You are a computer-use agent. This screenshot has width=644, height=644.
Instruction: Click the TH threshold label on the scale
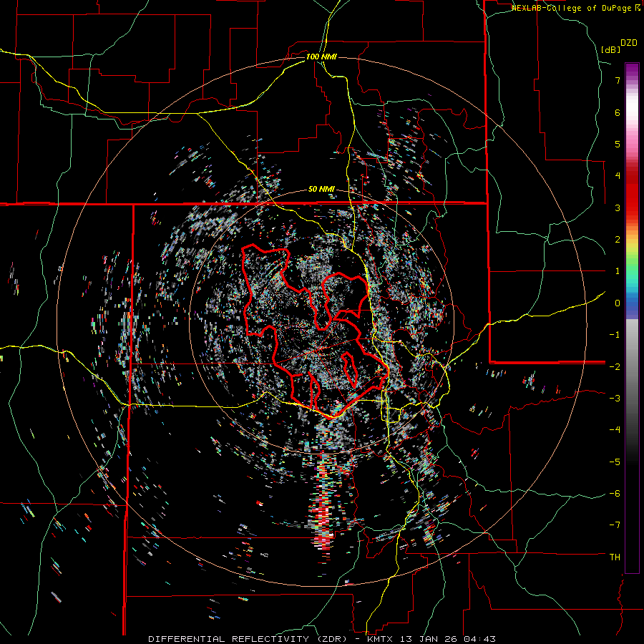[x=615, y=557]
